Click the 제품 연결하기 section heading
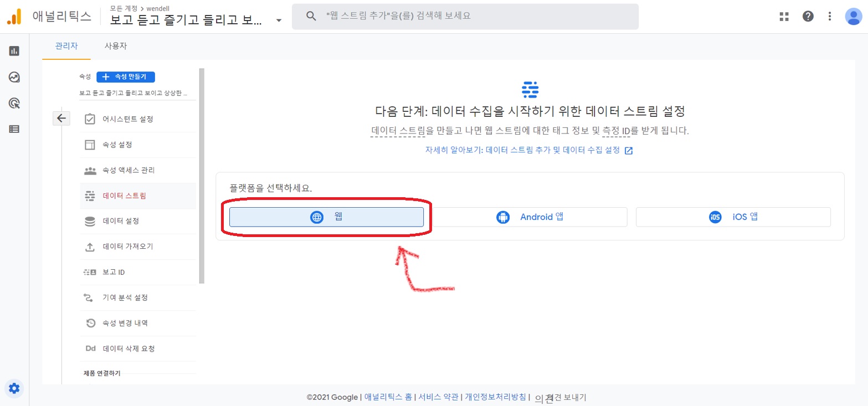Screen dimensions: 868x406 point(102,373)
